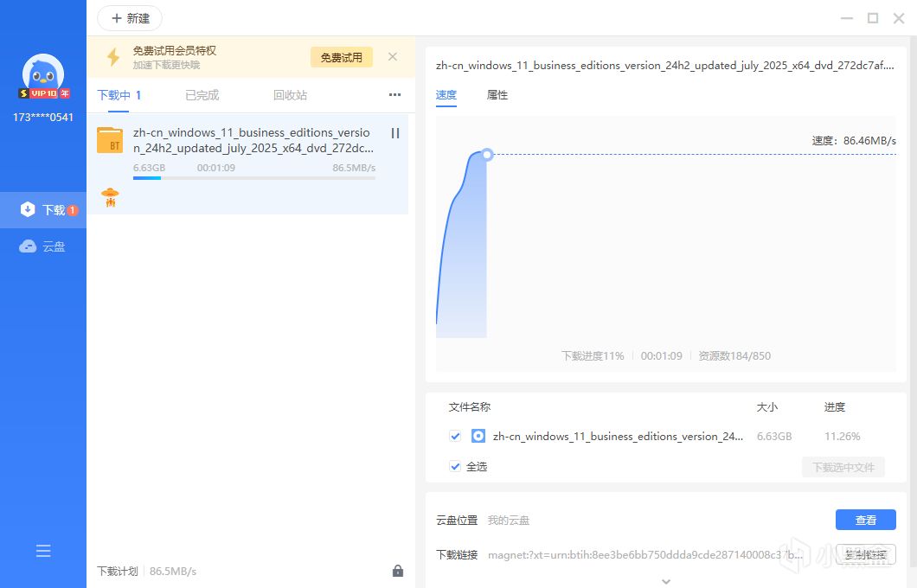Click the 资源数184/850 resources text
Viewport: 917px width, 588px height.
tap(734, 356)
